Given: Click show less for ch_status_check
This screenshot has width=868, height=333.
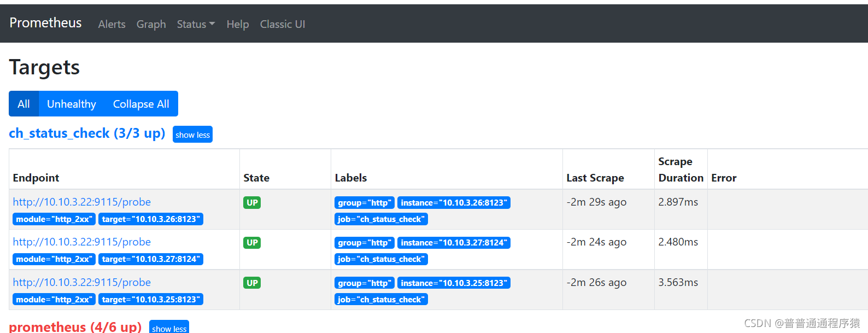Looking at the screenshot, I should tap(192, 135).
